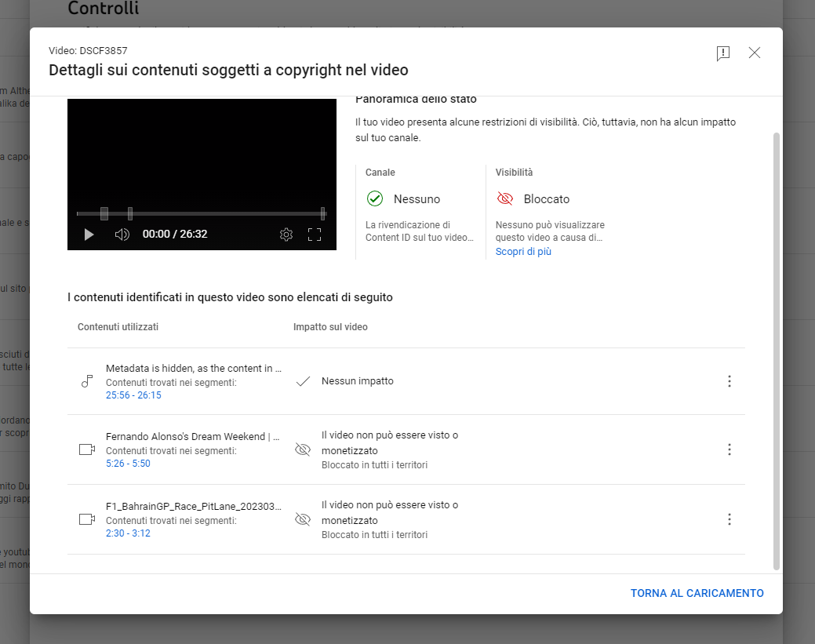
Task: Click the dialog's vertical scrollbar
Action: click(x=777, y=351)
